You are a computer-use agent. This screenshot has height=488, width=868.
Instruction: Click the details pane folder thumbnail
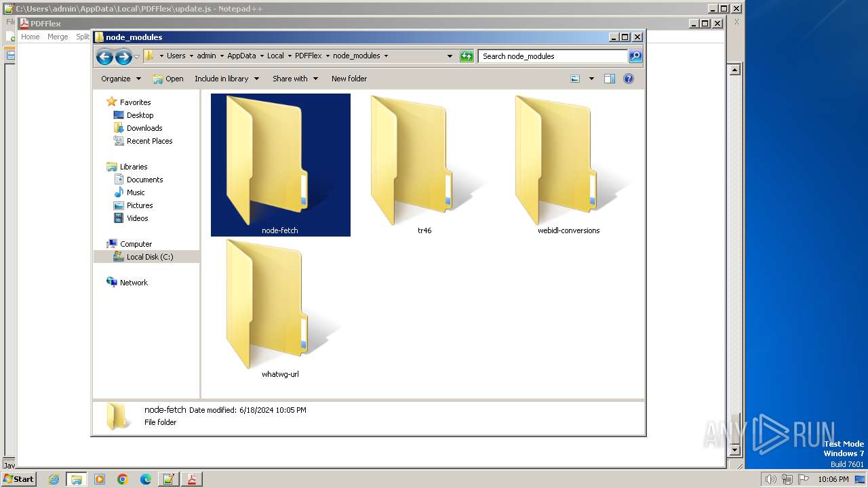point(117,416)
